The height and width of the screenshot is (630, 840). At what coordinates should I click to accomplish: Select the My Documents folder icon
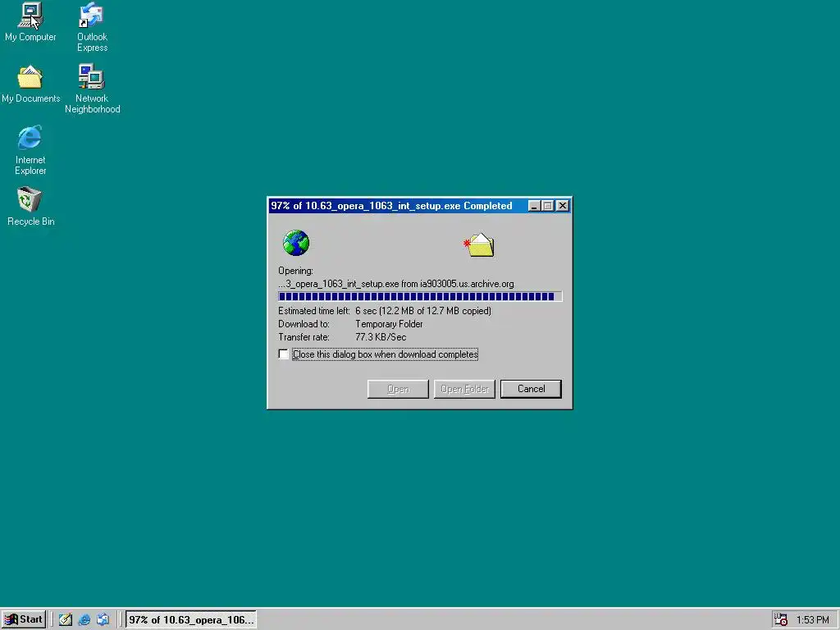click(x=30, y=84)
